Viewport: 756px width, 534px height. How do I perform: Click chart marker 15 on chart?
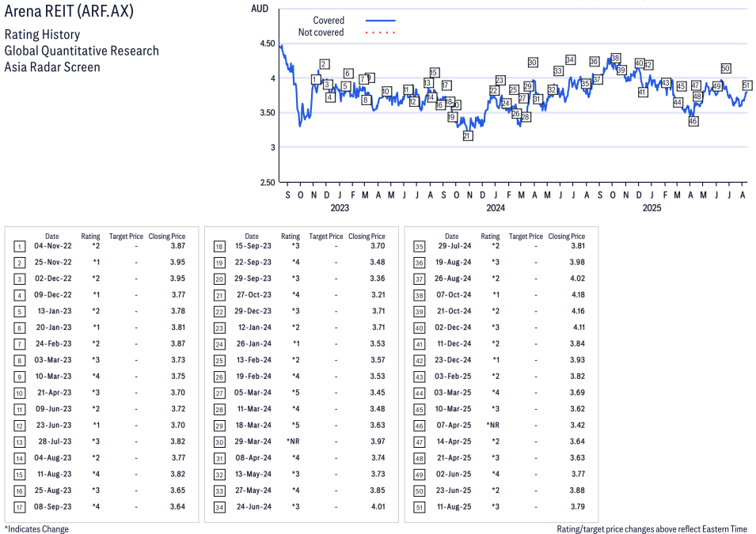tap(435, 72)
